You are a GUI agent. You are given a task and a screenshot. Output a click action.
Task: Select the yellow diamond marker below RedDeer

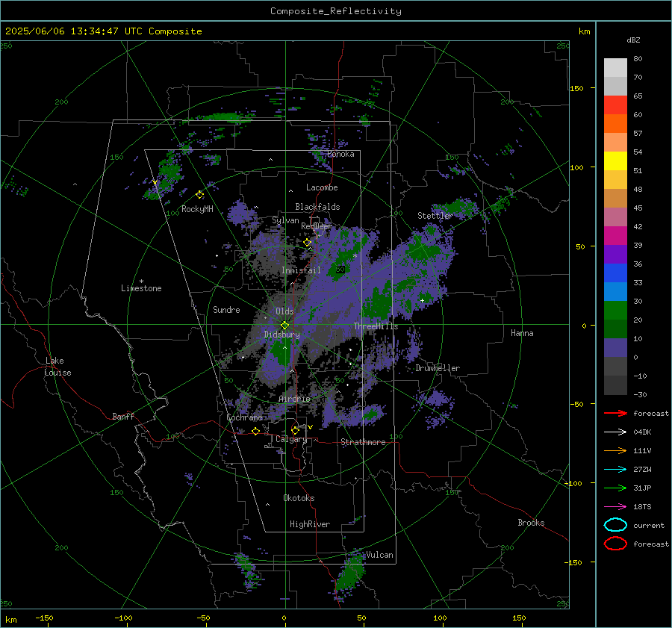[x=308, y=243]
